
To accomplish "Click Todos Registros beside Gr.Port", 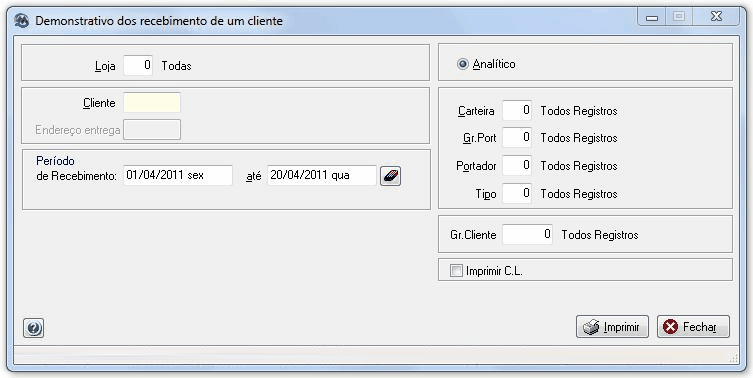I will coord(579,138).
